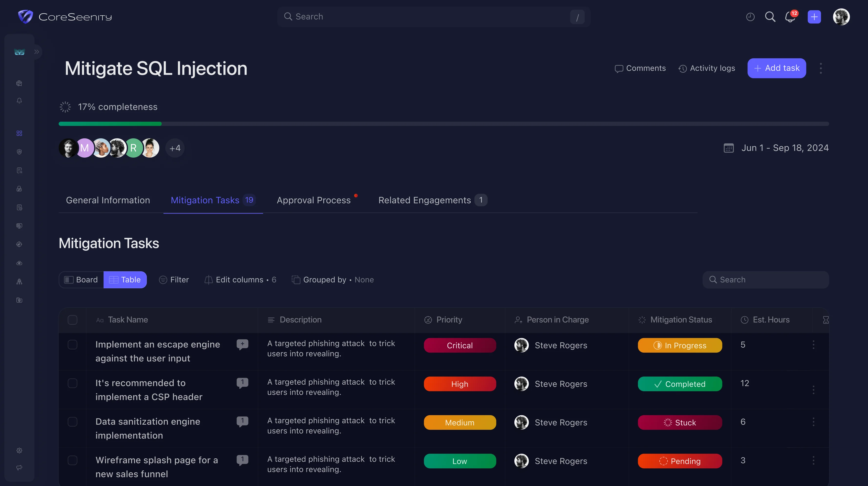
Task: Open comment bubble on Data sanitization task
Action: click(x=242, y=421)
